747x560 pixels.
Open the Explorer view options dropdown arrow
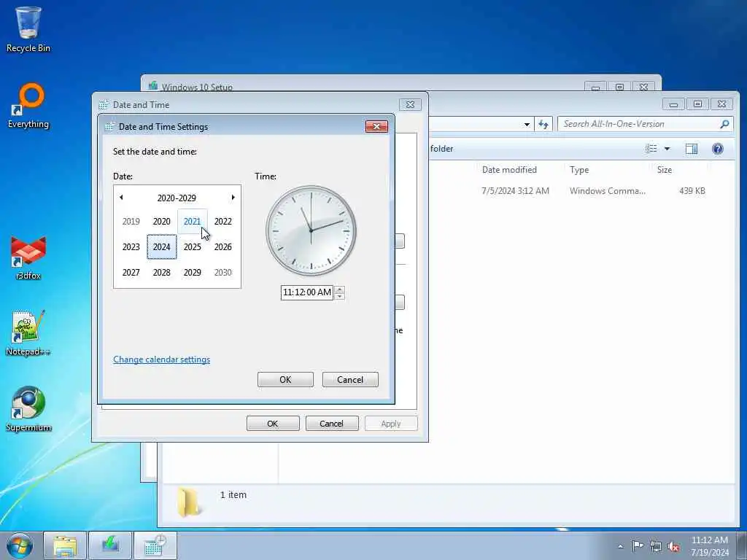click(x=667, y=149)
